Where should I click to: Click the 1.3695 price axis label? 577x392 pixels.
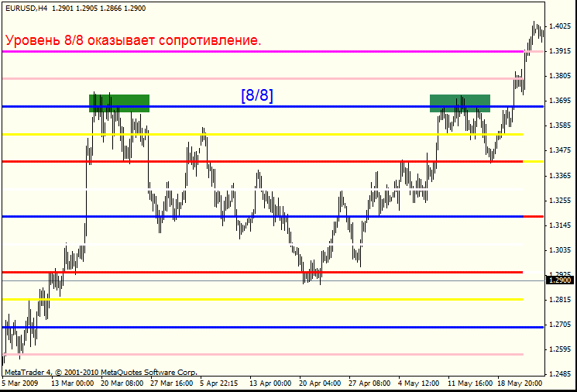tap(560, 101)
